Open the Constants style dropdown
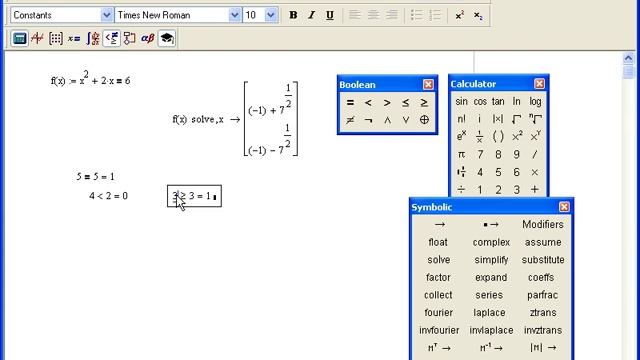 (106, 15)
